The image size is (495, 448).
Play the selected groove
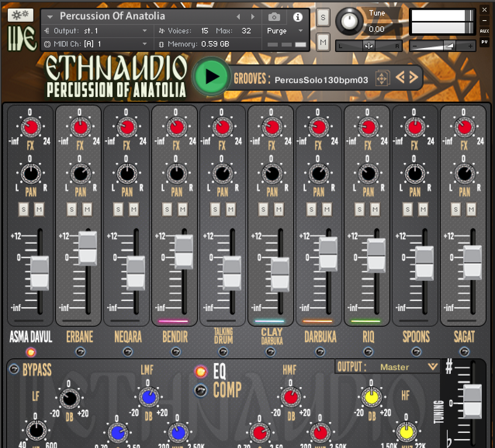click(x=211, y=76)
